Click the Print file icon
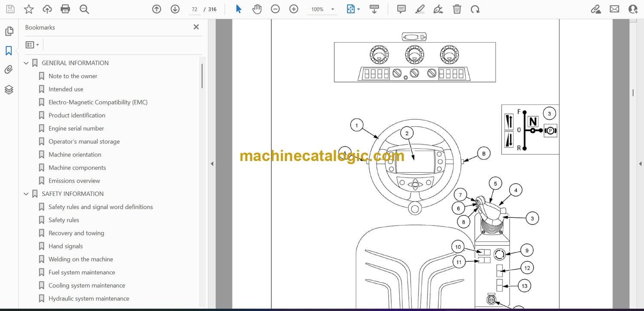 pyautogui.click(x=65, y=9)
